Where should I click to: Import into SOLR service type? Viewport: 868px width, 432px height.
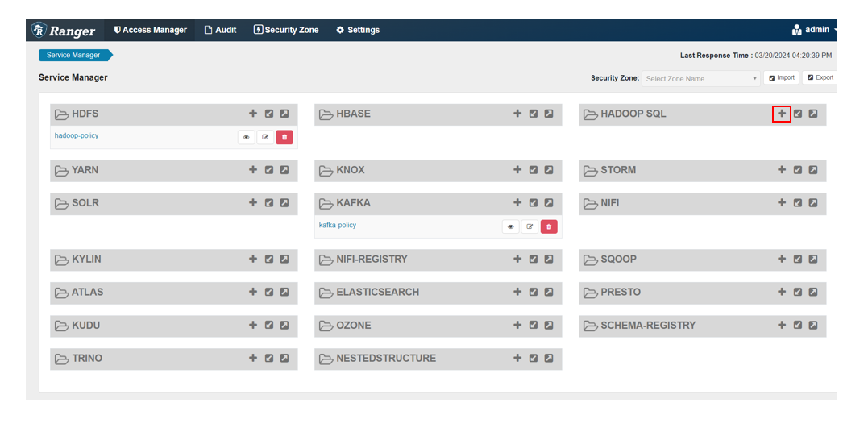(269, 203)
